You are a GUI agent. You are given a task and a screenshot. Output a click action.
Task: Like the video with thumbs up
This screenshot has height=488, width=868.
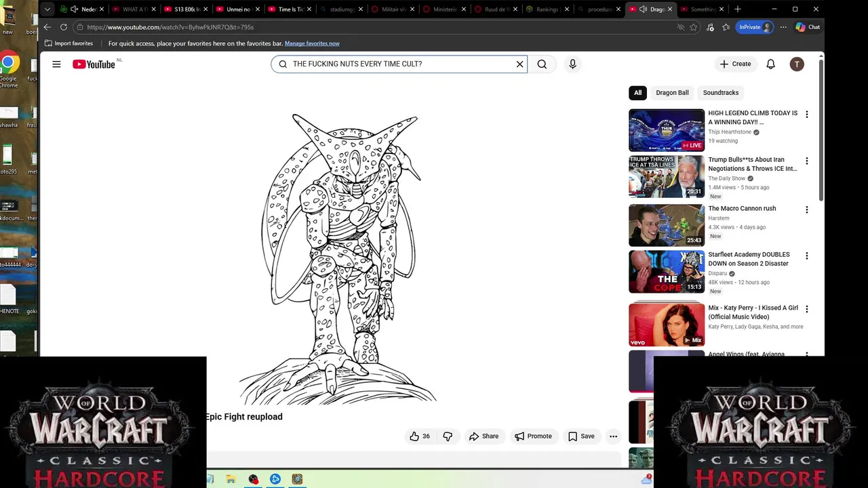420,436
